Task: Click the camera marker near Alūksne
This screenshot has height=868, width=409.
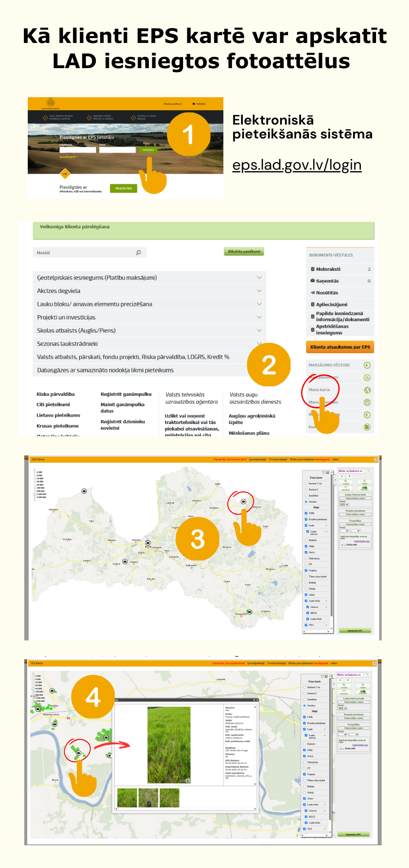Action: tap(243, 501)
